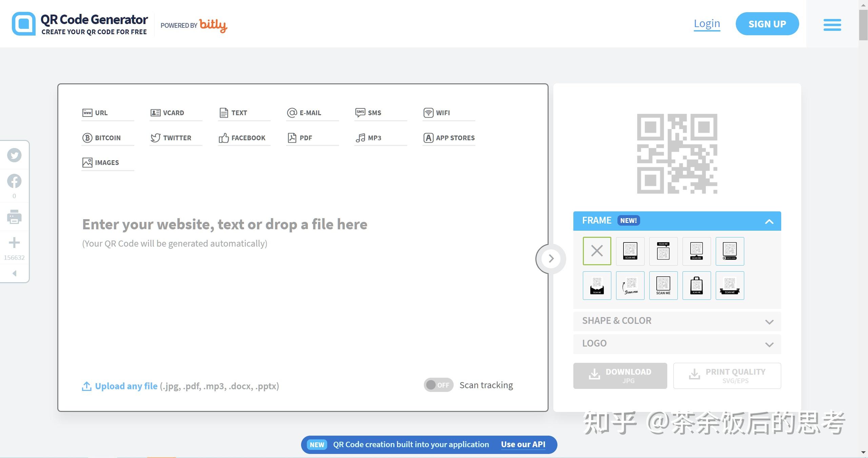Switch to the WIFI QR type tab
This screenshot has height=458, width=868.
click(443, 113)
